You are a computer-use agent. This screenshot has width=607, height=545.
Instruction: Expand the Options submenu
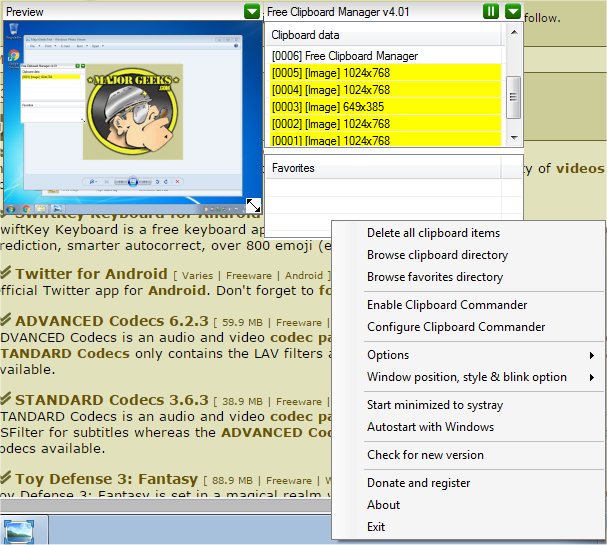tap(388, 355)
